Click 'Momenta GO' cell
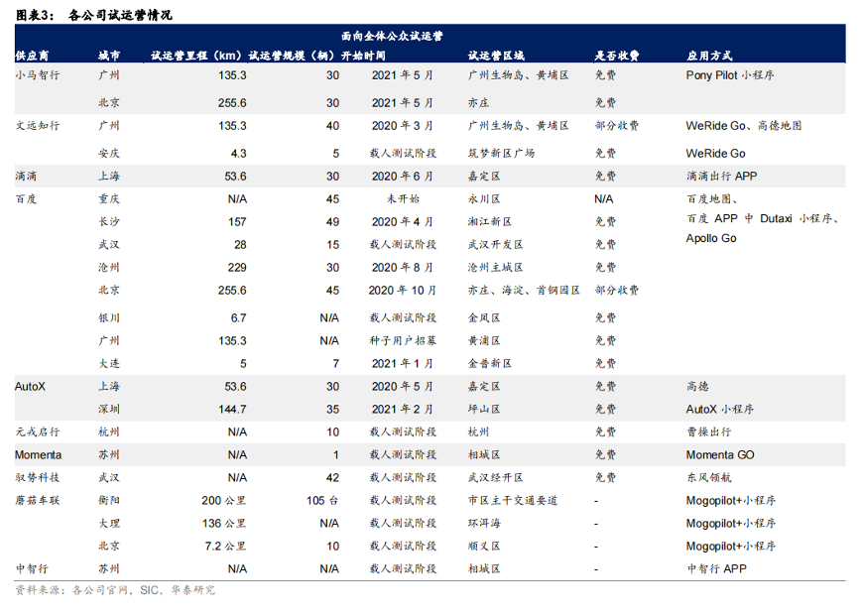Viewport: 862px width, 616px height. pos(719,455)
